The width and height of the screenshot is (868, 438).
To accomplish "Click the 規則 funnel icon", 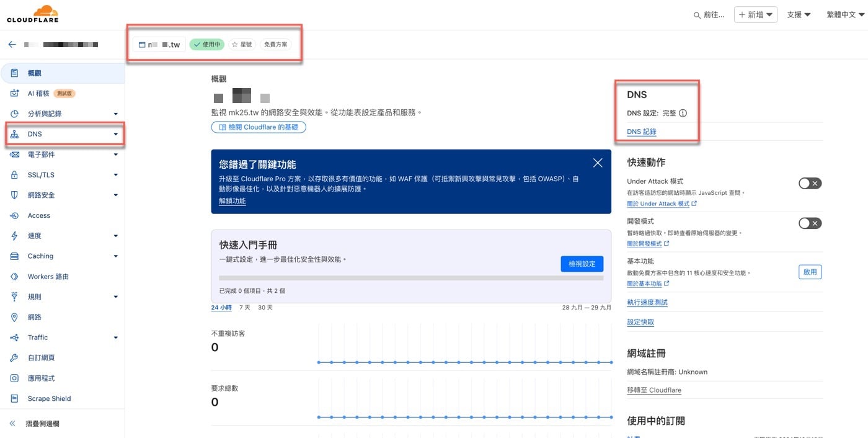I will click(x=15, y=297).
